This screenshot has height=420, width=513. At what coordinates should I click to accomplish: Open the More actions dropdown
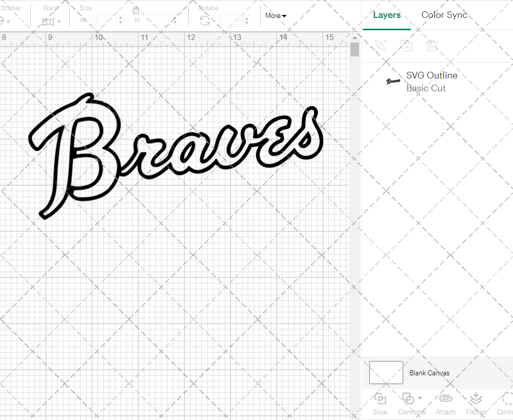click(275, 16)
